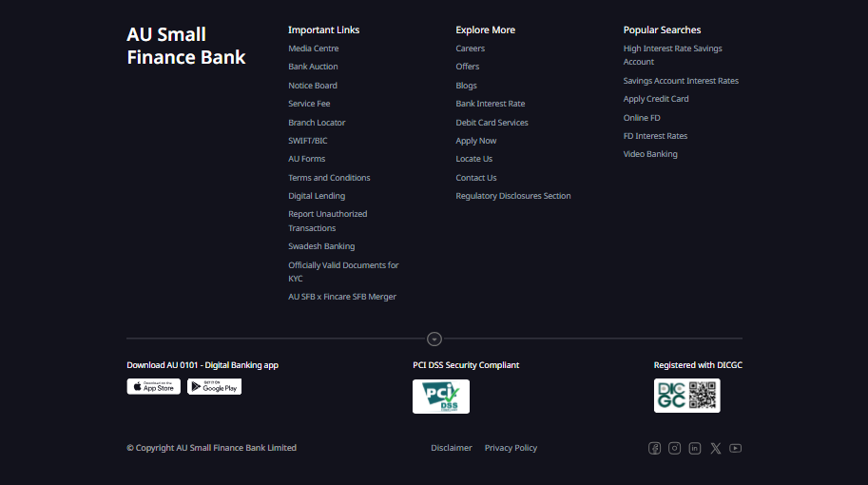Image resolution: width=868 pixels, height=485 pixels.
Task: Click Bank Interest Rate link
Action: point(490,104)
